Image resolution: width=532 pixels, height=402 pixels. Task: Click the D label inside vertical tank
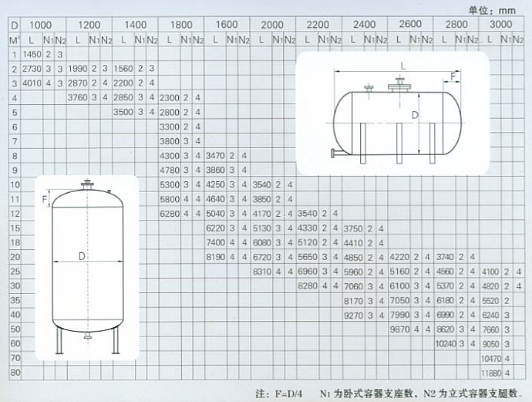[x=82, y=256]
